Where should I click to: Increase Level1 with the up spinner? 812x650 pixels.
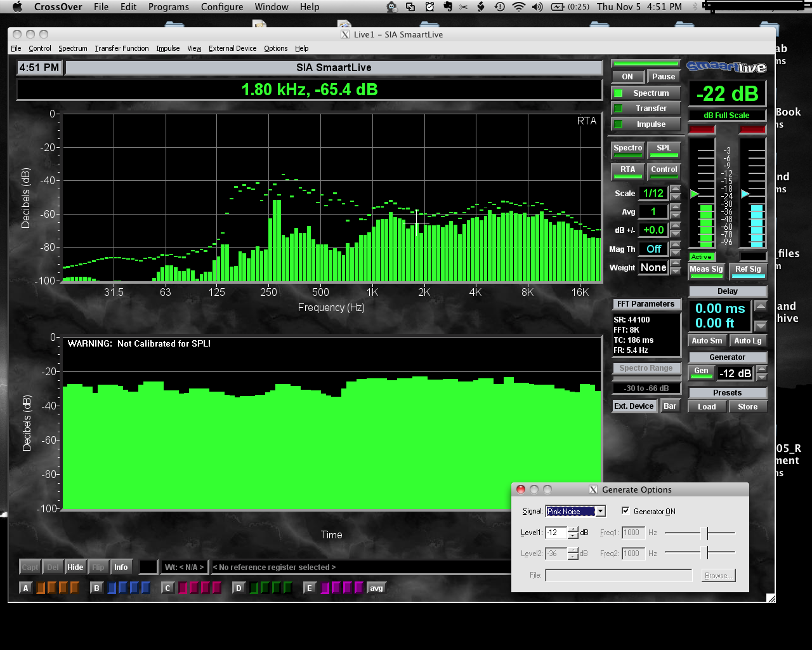point(573,529)
